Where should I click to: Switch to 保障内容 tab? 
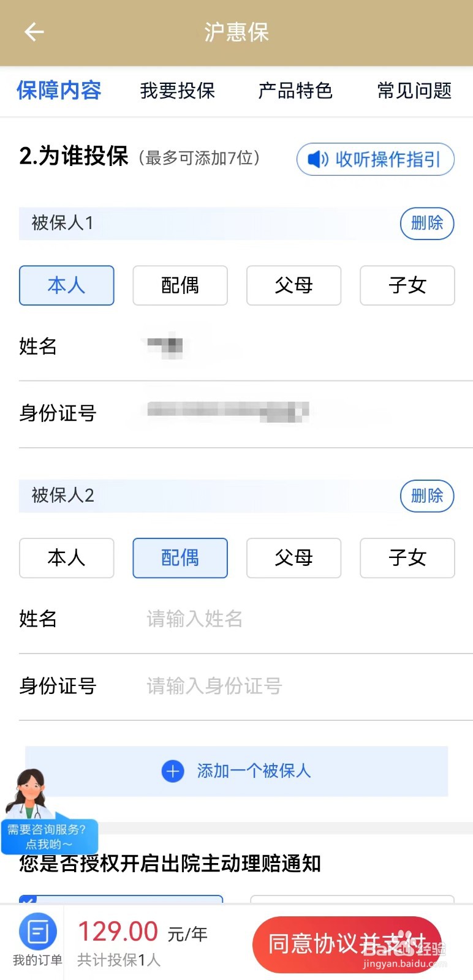59,91
